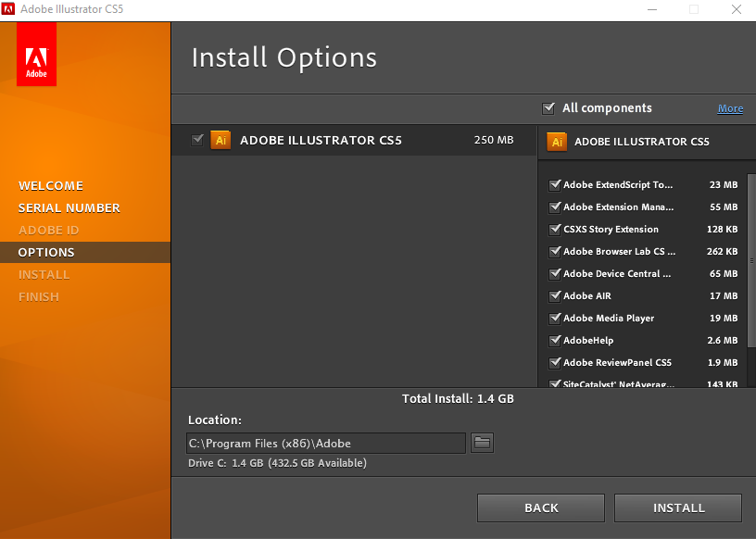Click the 19 MB size value
Screen dimensions: 756x539
[x=724, y=318]
